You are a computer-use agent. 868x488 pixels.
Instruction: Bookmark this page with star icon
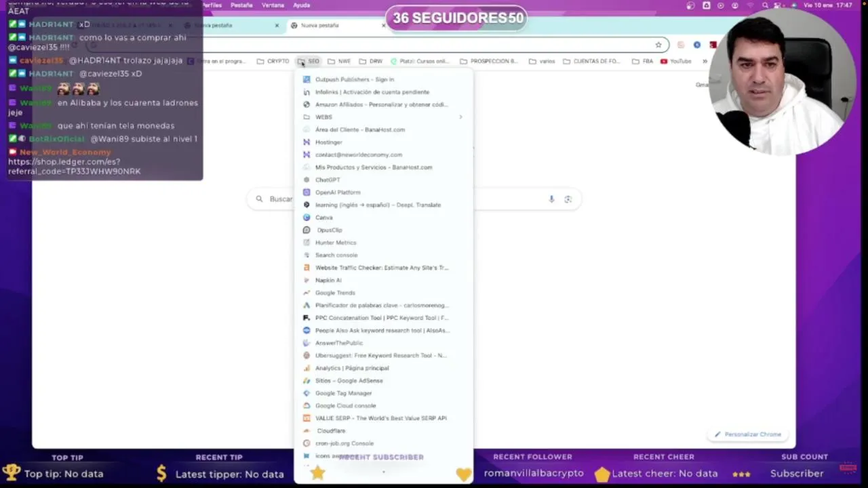tap(658, 45)
